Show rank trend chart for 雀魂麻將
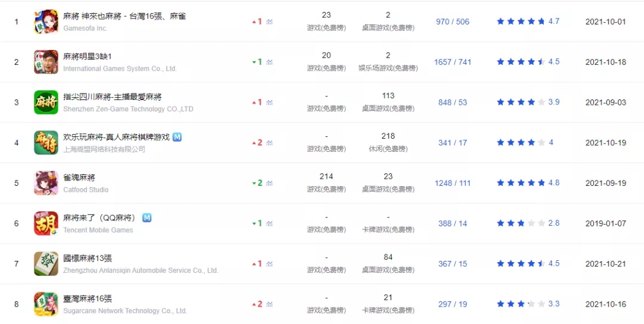The height and width of the screenshot is (324, 644). [270, 183]
